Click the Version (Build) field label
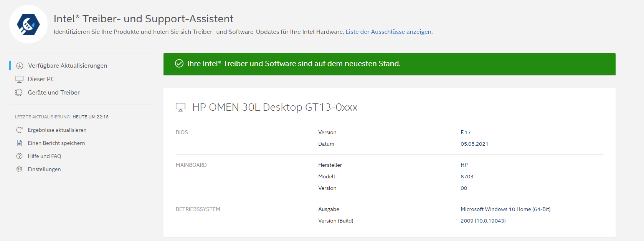The image size is (644, 241). click(336, 221)
